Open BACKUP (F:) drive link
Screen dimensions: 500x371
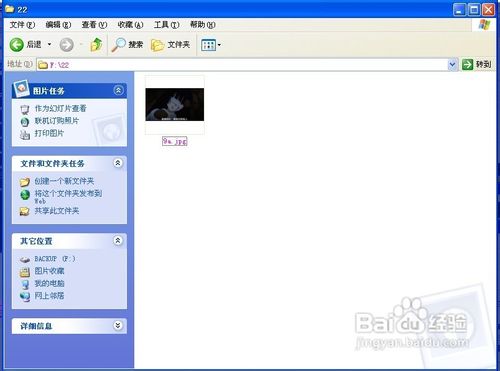coord(55,259)
